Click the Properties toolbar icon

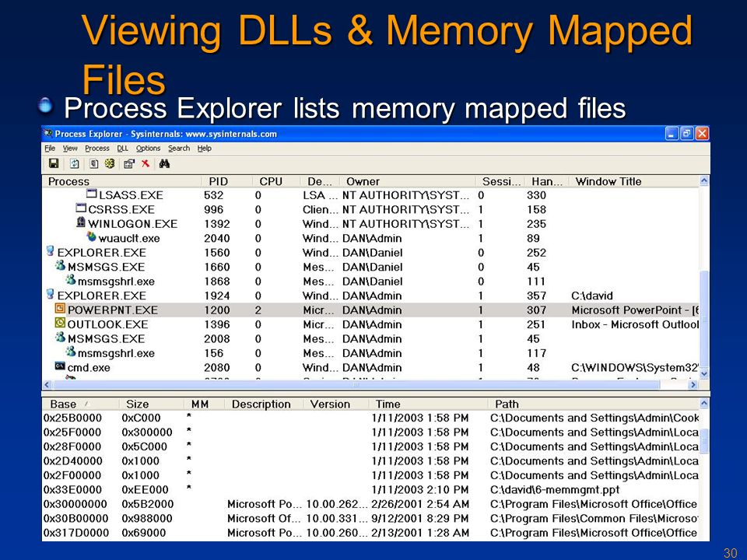[x=128, y=164]
